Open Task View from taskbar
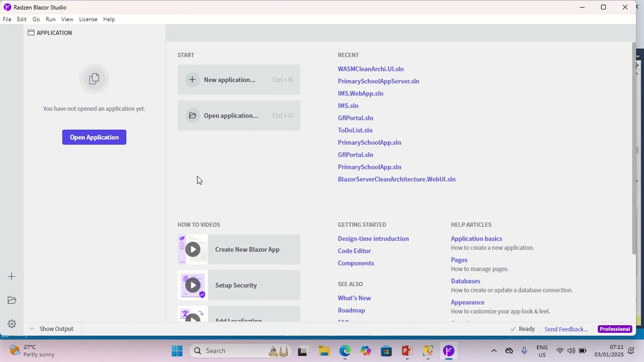Image resolution: width=644 pixels, height=362 pixels. [x=302, y=351]
